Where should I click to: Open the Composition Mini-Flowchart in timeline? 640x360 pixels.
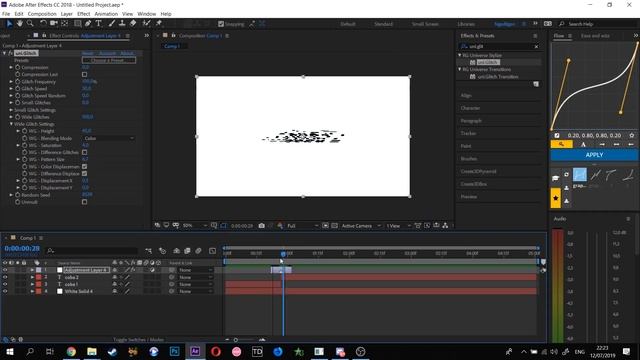pos(149,251)
